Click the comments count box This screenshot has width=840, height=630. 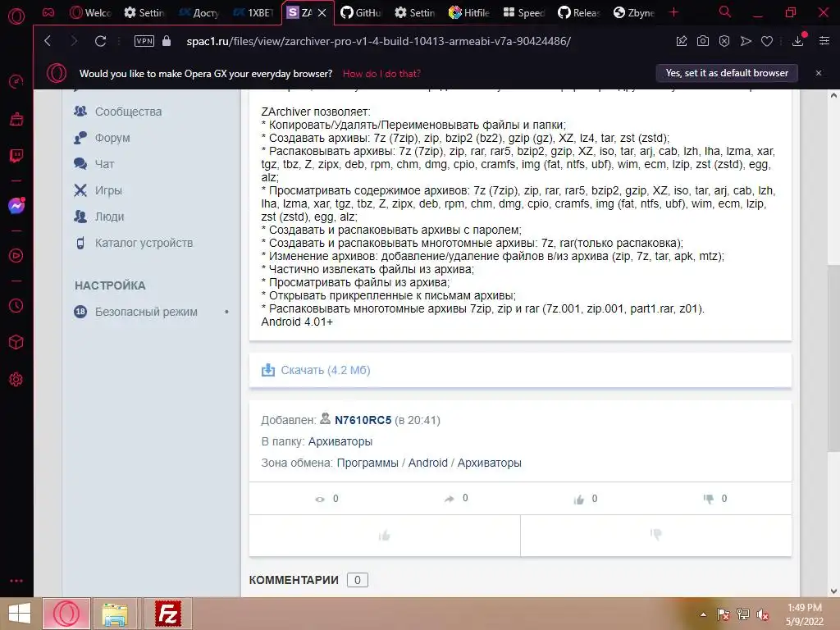coord(358,580)
